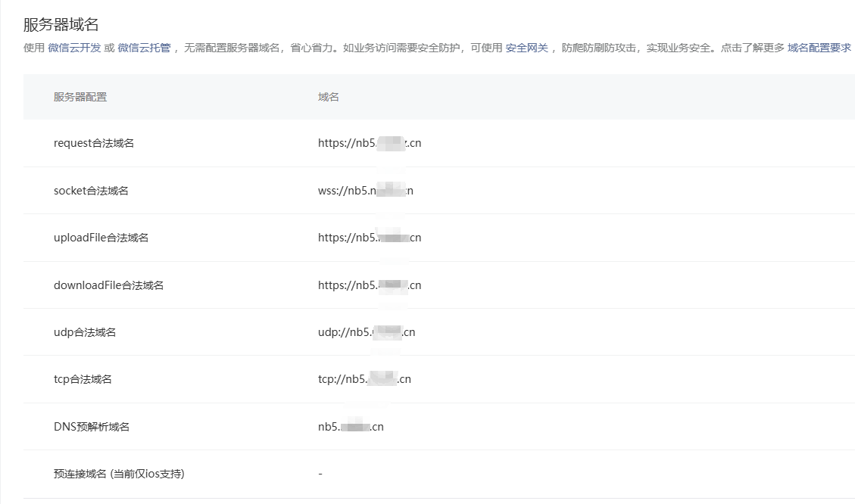Select the udp合法域名 row label

point(85,332)
